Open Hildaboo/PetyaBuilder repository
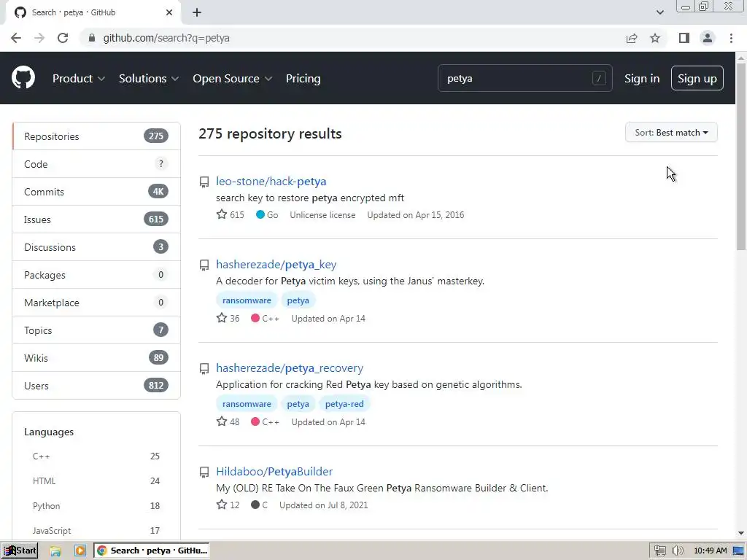 pyautogui.click(x=274, y=472)
